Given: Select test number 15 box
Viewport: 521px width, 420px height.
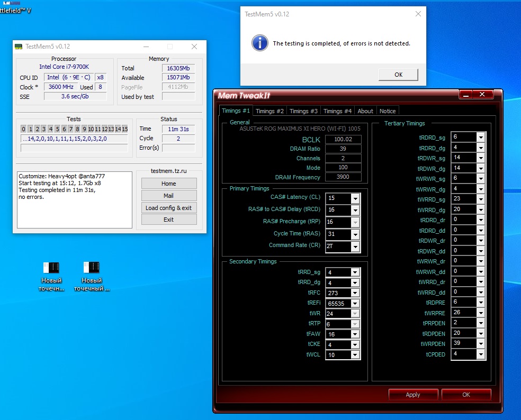Looking at the screenshot, I should [x=124, y=129].
